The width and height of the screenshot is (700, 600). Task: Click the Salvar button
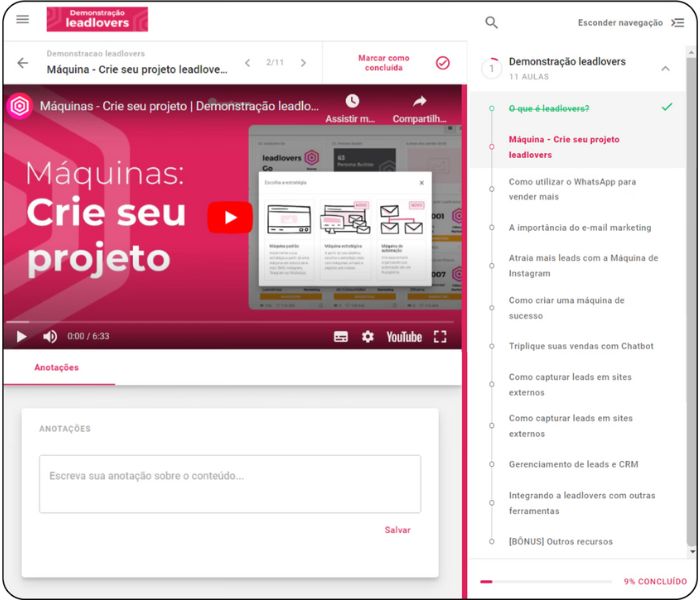397,530
